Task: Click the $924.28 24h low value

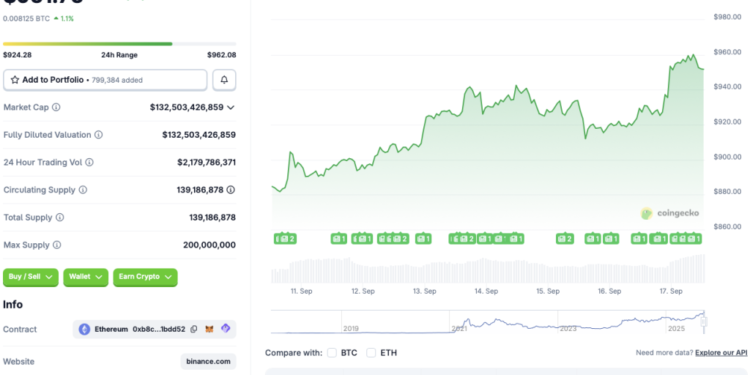Action: [x=17, y=55]
